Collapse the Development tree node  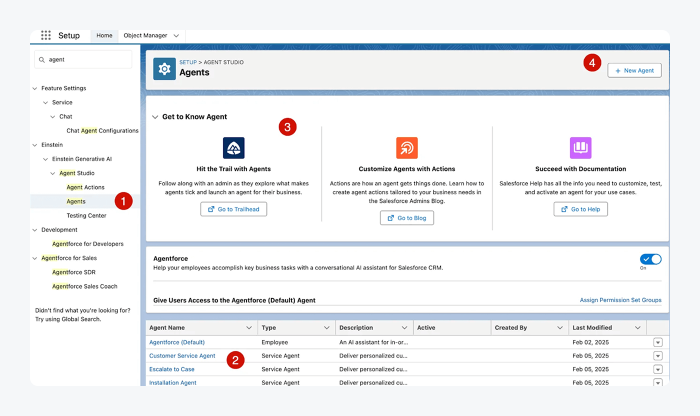click(x=35, y=230)
